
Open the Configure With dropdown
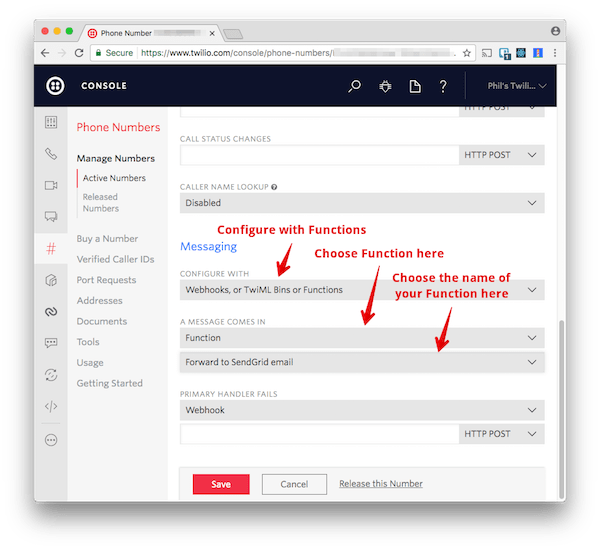362,290
